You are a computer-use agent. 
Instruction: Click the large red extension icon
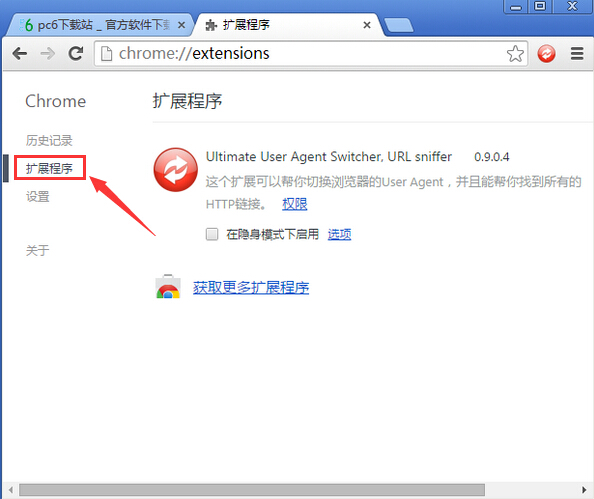point(175,169)
